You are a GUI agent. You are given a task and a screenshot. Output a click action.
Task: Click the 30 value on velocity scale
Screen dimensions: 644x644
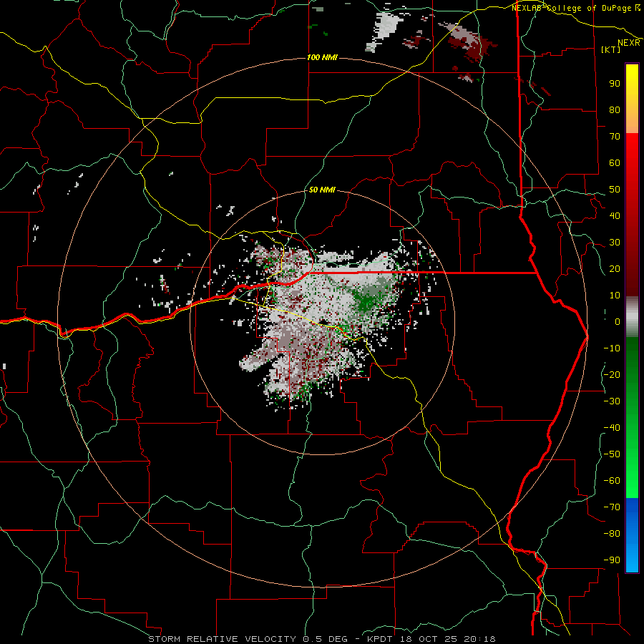click(615, 243)
